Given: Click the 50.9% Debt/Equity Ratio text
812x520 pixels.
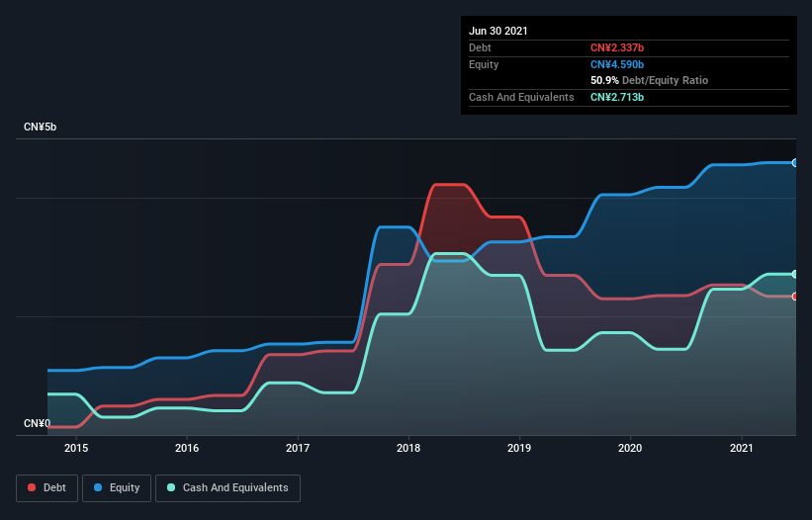Looking at the screenshot, I should tap(650, 81).
